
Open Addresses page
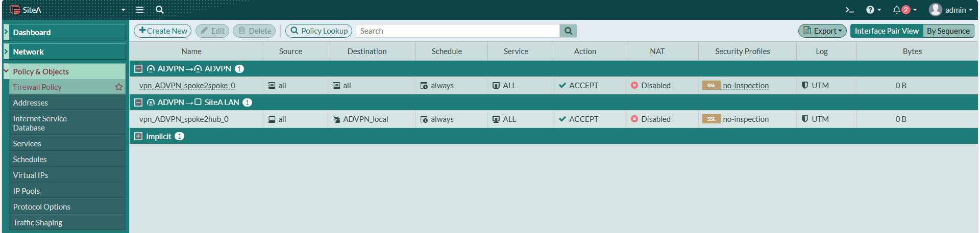pos(67,102)
